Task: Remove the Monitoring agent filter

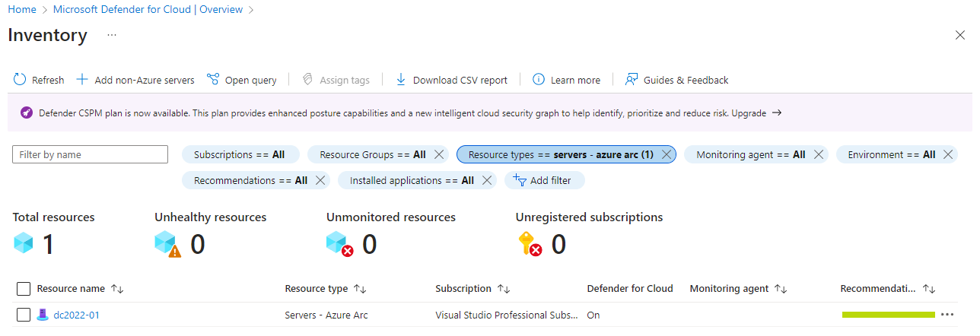Action: pyautogui.click(x=819, y=154)
